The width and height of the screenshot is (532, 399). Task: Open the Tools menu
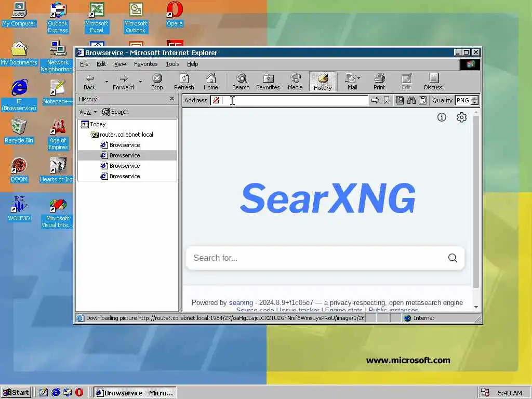point(172,64)
